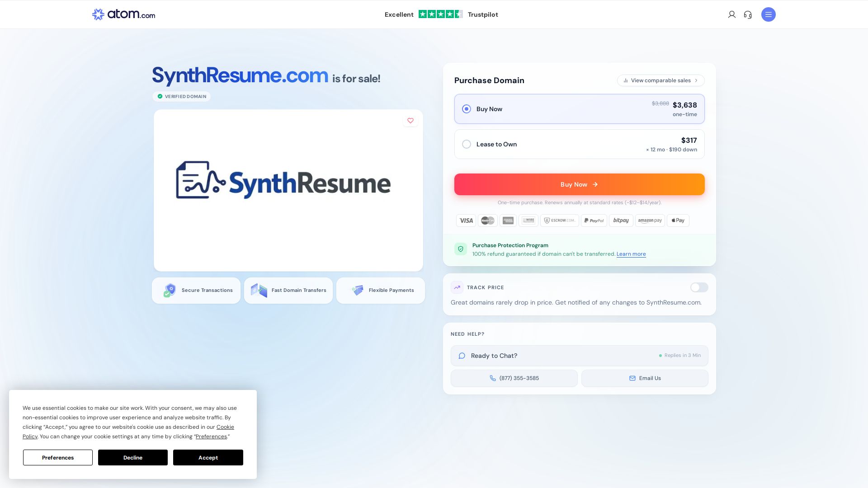Click the Purchase Protection Program heading
This screenshot has width=868, height=488.
[510, 245]
